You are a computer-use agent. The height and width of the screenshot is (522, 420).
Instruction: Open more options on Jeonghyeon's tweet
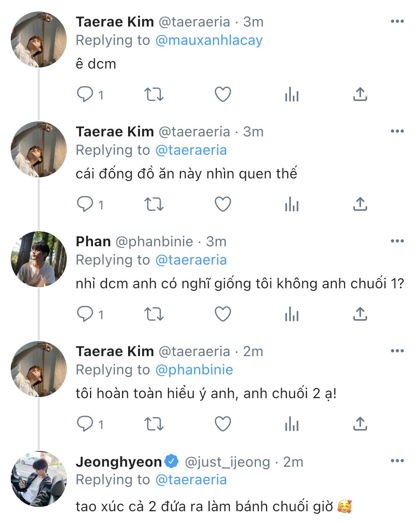pos(397,461)
